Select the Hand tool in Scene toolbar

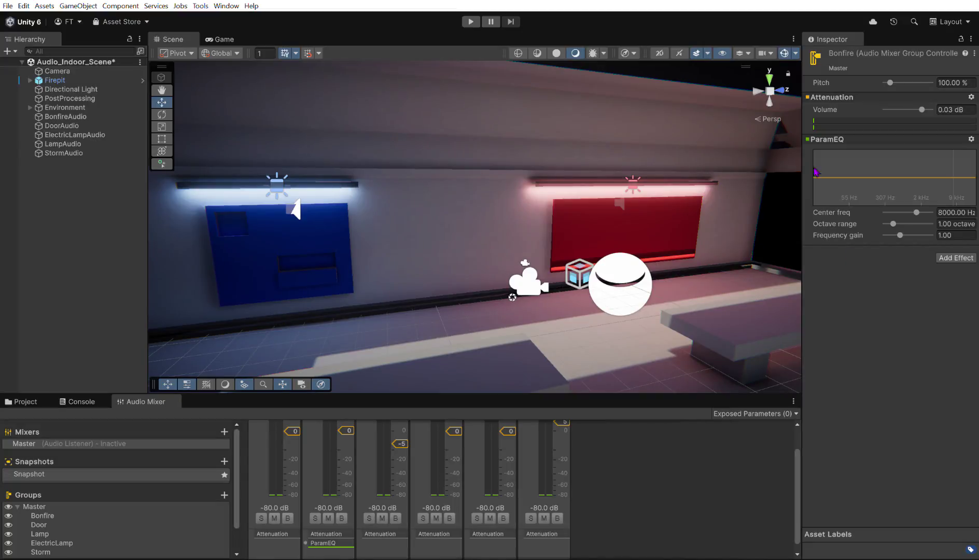[162, 90]
